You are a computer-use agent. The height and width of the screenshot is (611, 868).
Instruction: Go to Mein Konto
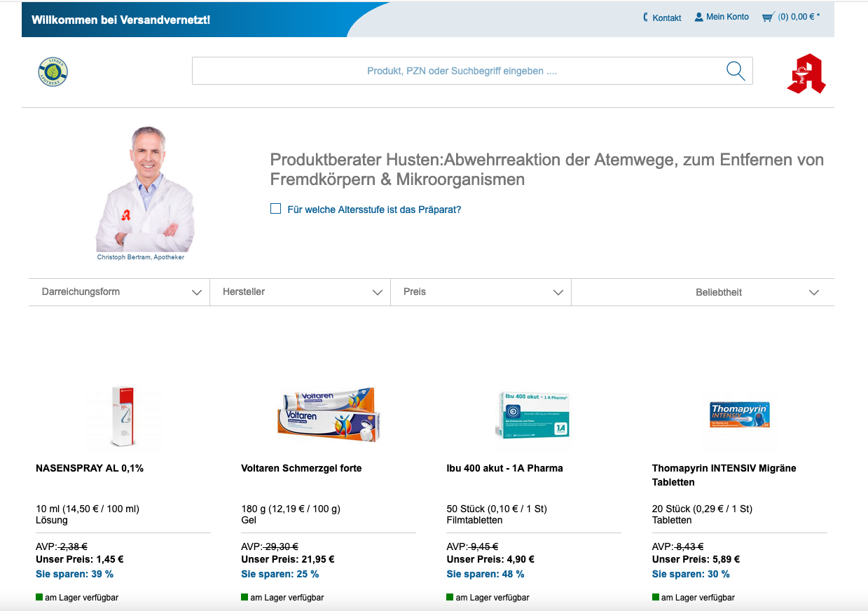click(727, 17)
